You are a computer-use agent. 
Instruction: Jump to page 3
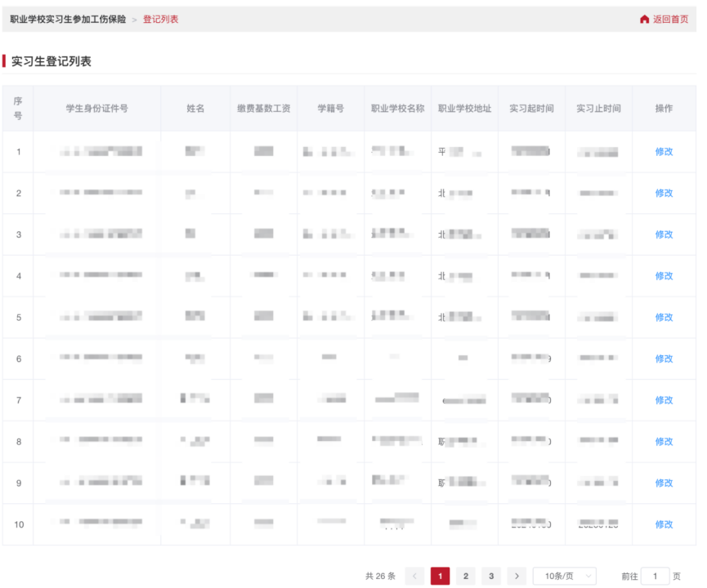coord(490,577)
